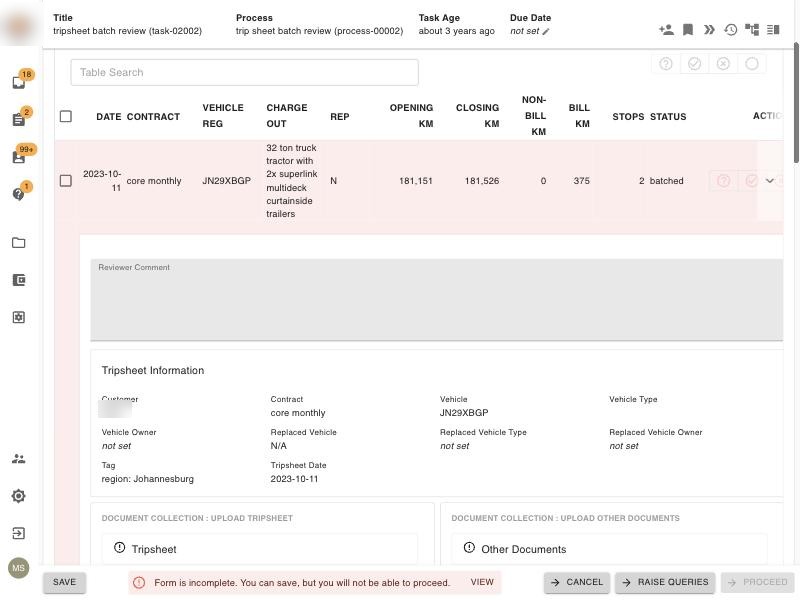Screen dimensions: 800x600
Task: Click the logout icon in sidebar
Action: tap(19, 533)
